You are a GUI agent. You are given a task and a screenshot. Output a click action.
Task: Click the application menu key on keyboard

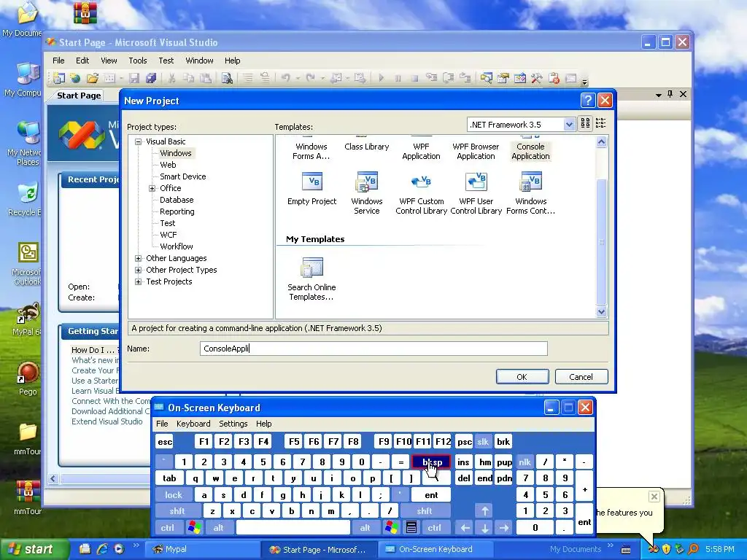coord(411,527)
